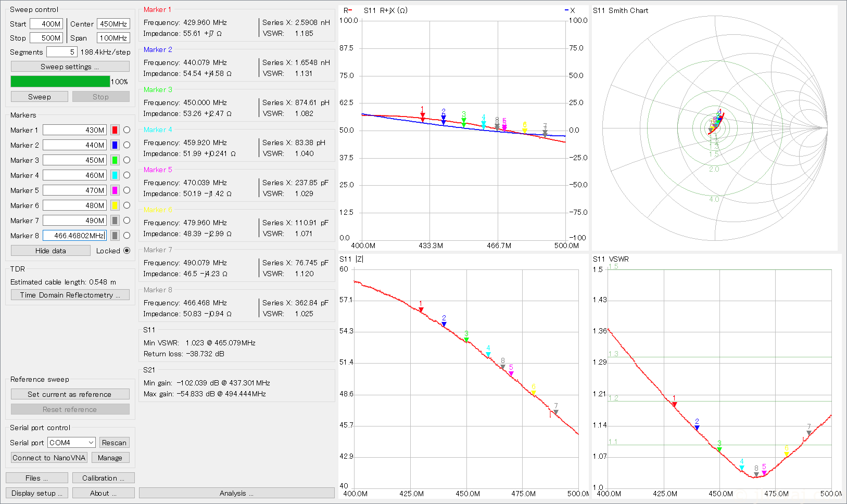Select the Marker 8 radio button

[x=127, y=236]
